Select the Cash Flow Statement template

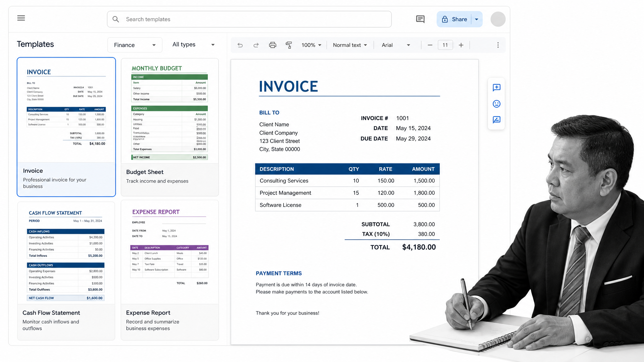click(x=66, y=271)
